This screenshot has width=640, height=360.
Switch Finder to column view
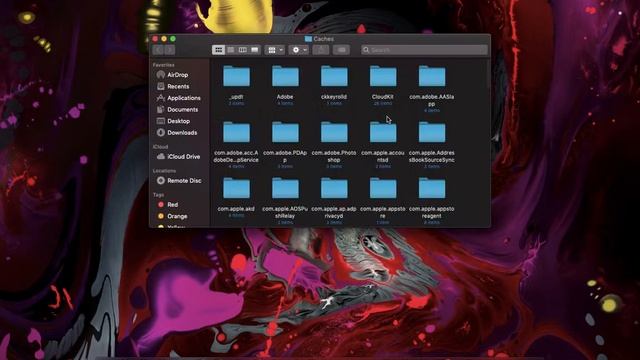click(242, 50)
